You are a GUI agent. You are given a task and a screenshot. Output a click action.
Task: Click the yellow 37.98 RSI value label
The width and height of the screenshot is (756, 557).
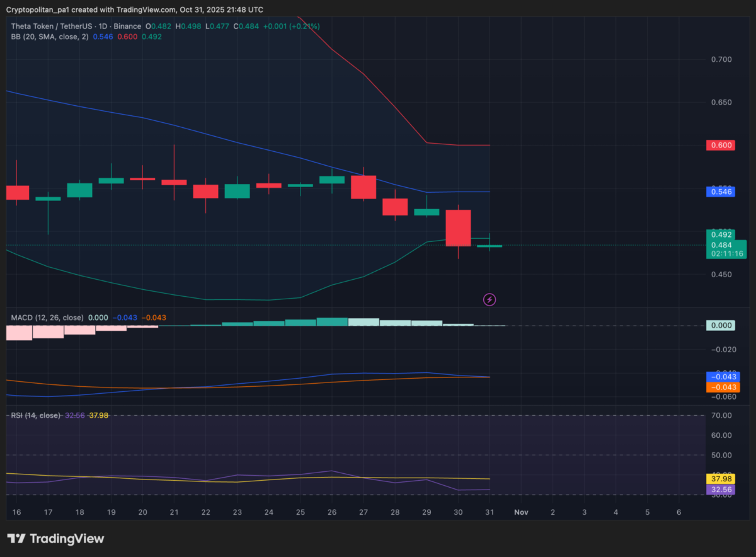tap(721, 479)
